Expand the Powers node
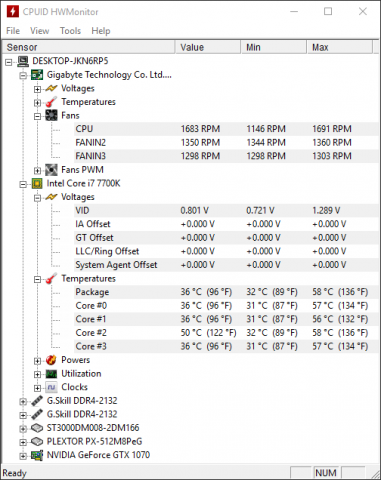Image resolution: width=381 pixels, height=480 pixels. (37, 361)
